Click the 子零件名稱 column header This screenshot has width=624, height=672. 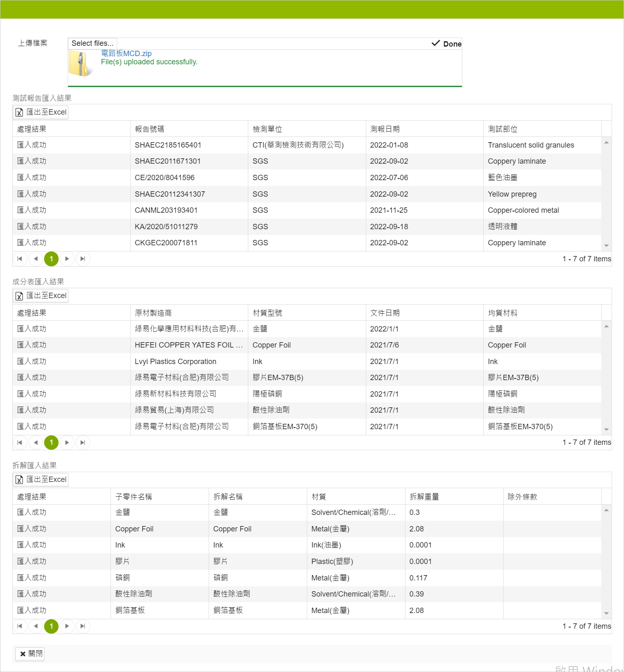pos(160,497)
